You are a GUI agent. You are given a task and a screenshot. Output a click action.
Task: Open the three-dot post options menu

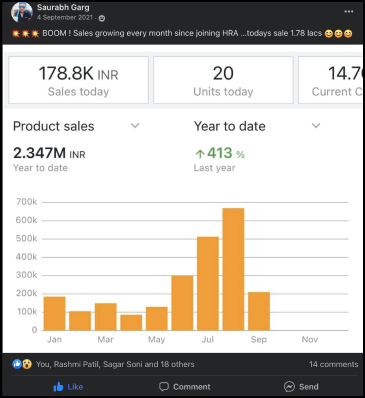(x=349, y=12)
